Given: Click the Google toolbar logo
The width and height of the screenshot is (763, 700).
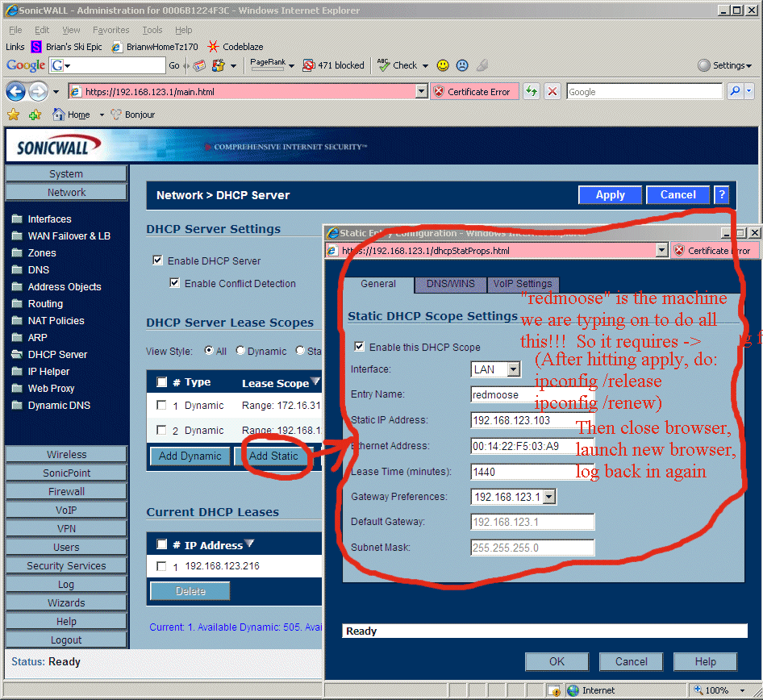Looking at the screenshot, I should [26, 65].
